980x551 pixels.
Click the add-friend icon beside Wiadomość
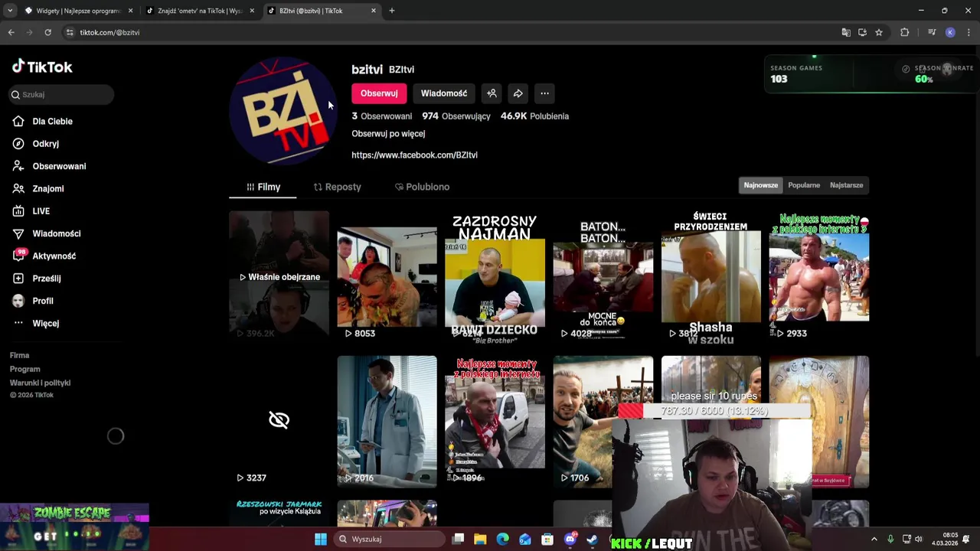click(492, 93)
